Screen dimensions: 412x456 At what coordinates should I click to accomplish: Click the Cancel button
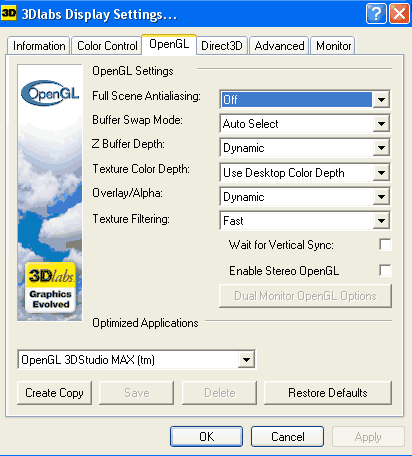pyautogui.click(x=287, y=437)
